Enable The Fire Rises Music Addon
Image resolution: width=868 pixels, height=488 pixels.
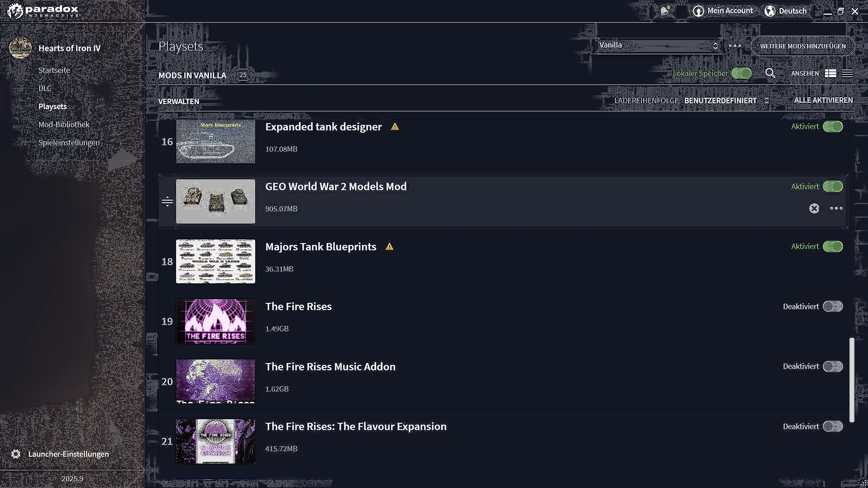pyautogui.click(x=833, y=366)
